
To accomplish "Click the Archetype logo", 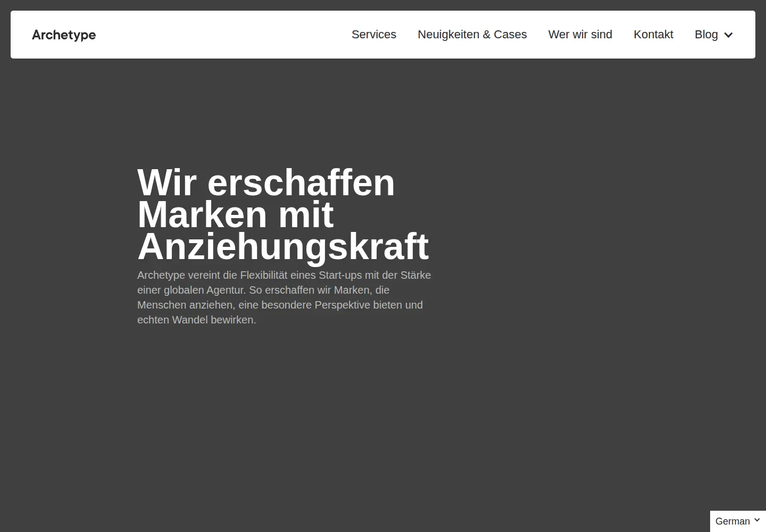I will tap(64, 35).
